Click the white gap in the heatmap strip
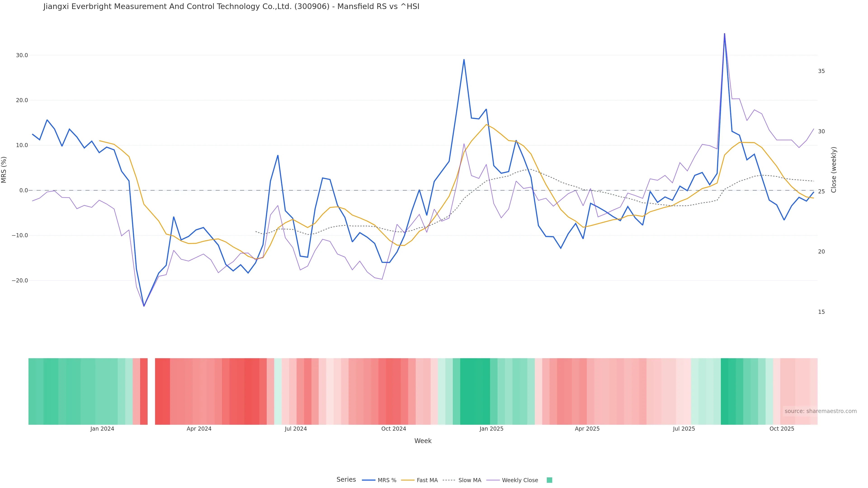The width and height of the screenshot is (868, 488). pyautogui.click(x=151, y=391)
